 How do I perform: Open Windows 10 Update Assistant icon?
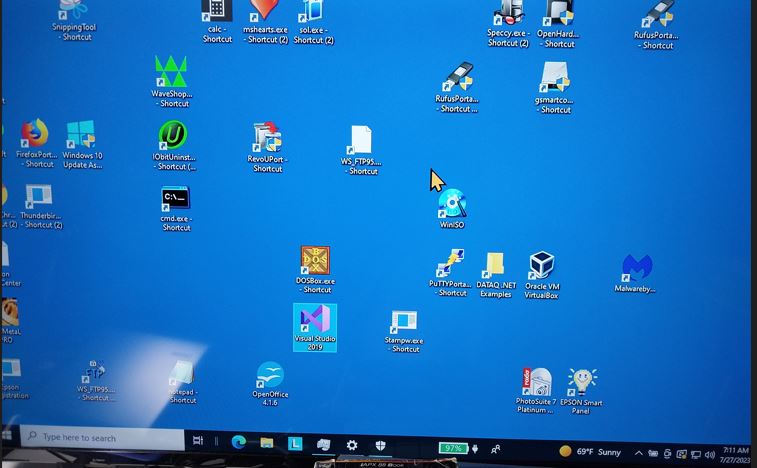(x=82, y=144)
